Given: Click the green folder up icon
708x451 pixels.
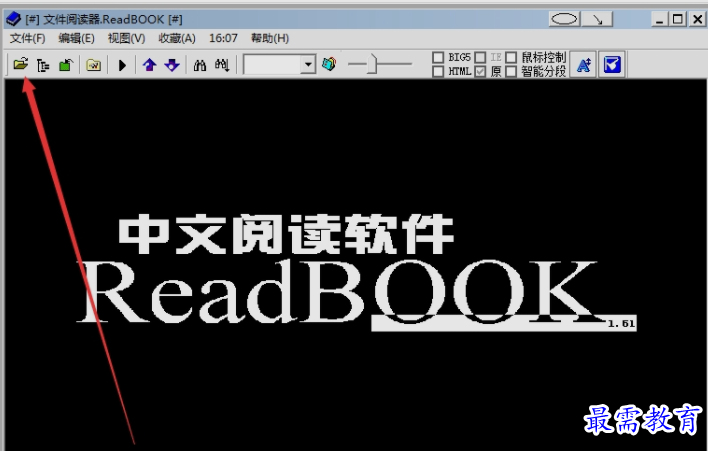Looking at the screenshot, I should point(65,65).
